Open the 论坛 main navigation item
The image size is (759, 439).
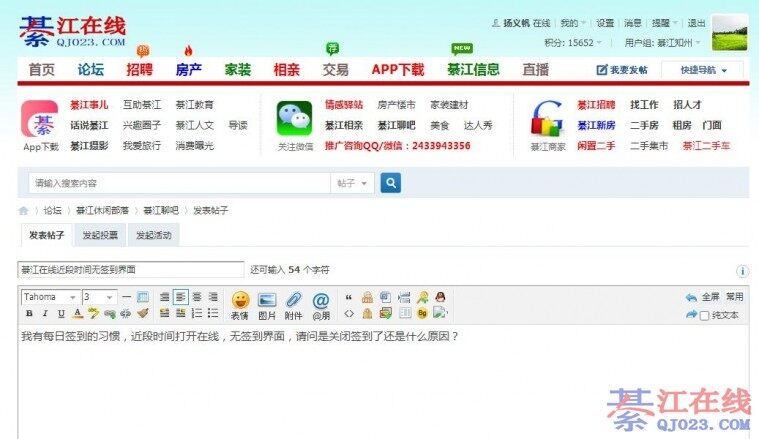(x=91, y=70)
